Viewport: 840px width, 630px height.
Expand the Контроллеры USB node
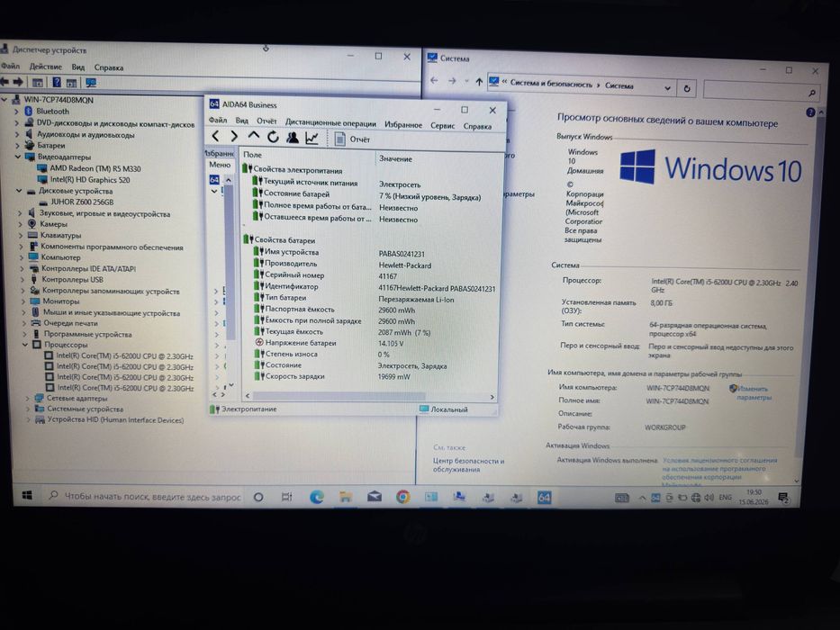23,280
